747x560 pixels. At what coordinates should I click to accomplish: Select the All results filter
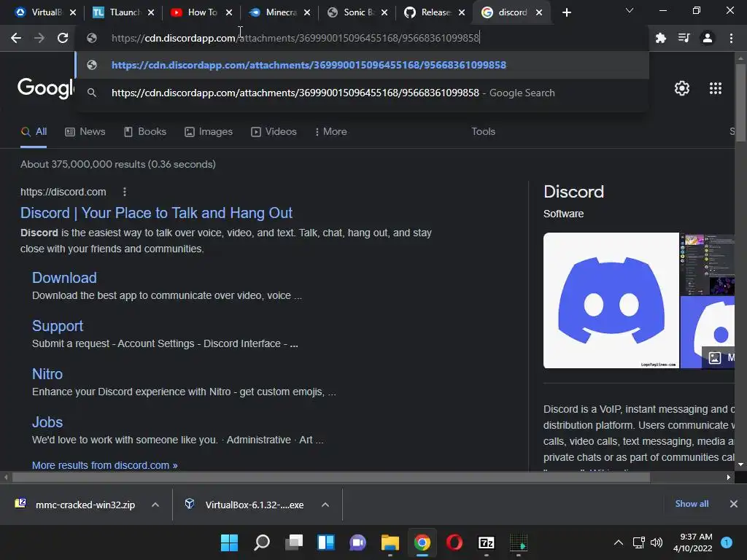(34, 132)
